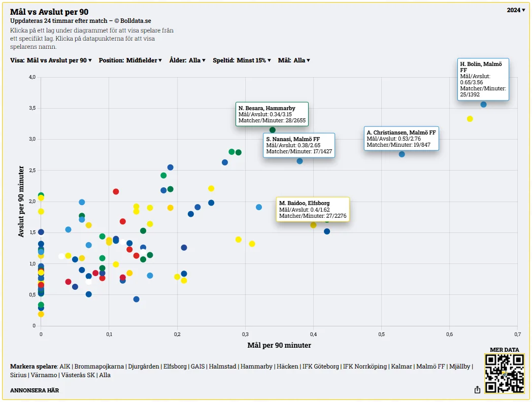Show AIK players only

[65, 366]
